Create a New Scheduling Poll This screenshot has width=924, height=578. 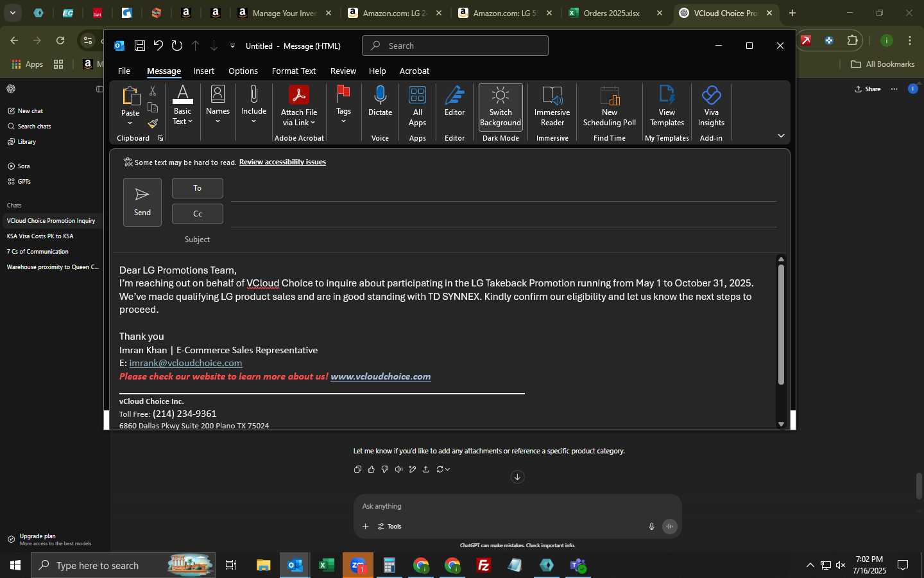tap(609, 107)
